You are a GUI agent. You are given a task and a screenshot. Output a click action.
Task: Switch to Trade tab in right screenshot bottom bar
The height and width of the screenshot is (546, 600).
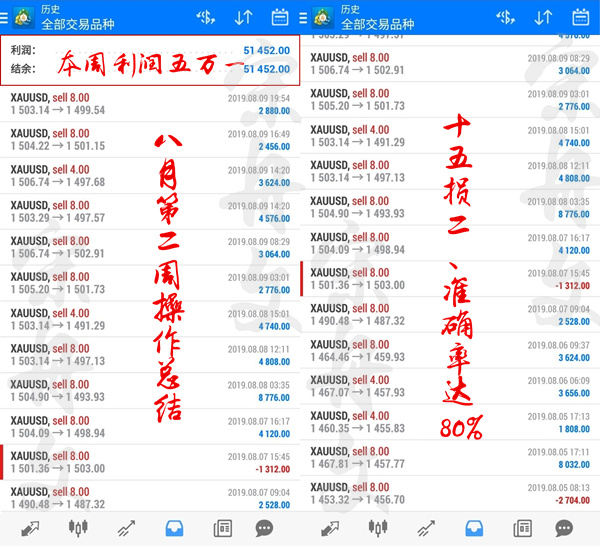[x=426, y=528]
